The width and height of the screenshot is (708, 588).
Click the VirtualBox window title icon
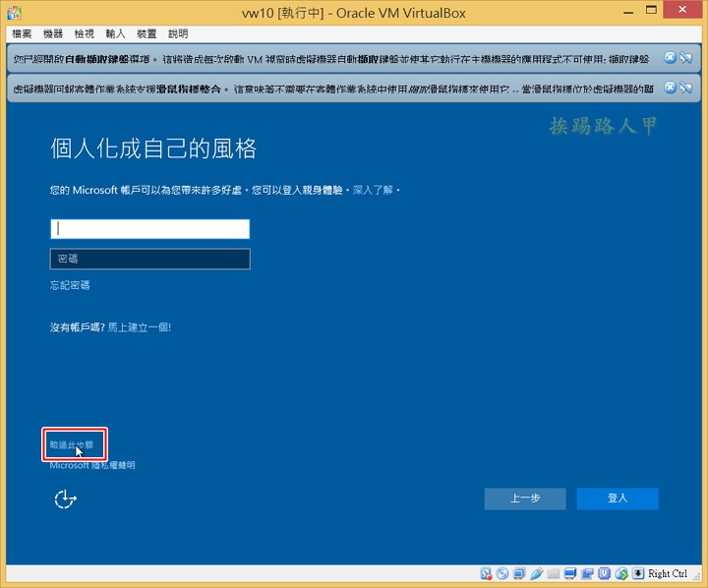coord(14,12)
